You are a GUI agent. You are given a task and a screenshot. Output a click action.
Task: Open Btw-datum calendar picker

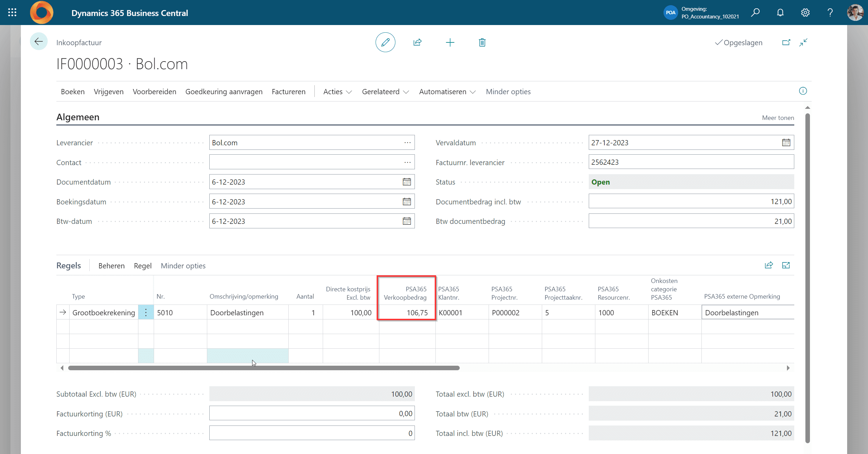click(x=407, y=221)
